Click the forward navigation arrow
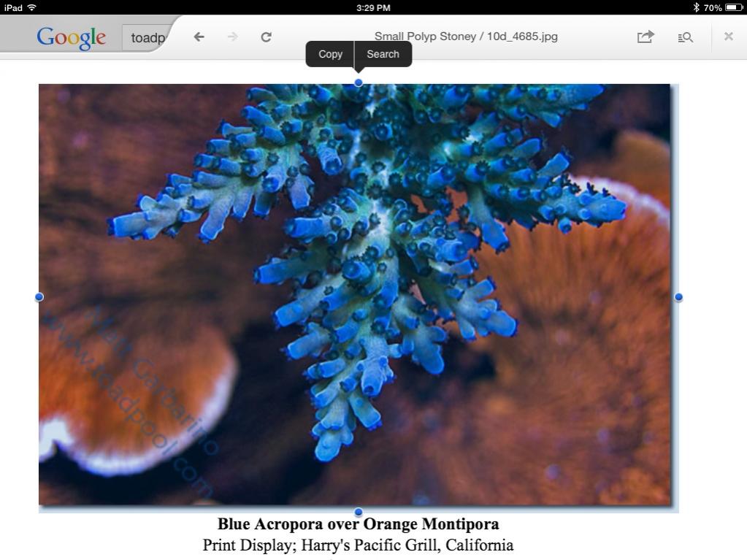Viewport: 747px width, 560px height. click(x=232, y=37)
